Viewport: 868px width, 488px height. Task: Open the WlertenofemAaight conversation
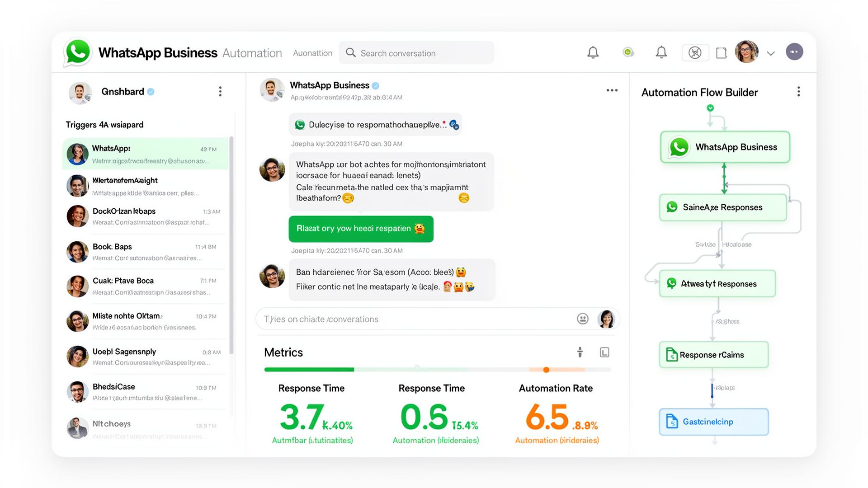[145, 186]
